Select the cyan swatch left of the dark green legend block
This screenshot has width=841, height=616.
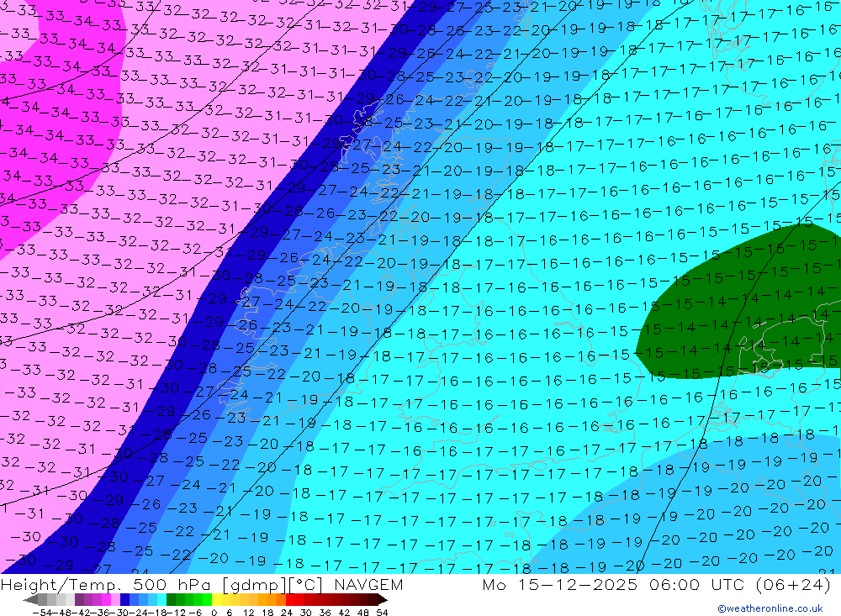pos(161,600)
